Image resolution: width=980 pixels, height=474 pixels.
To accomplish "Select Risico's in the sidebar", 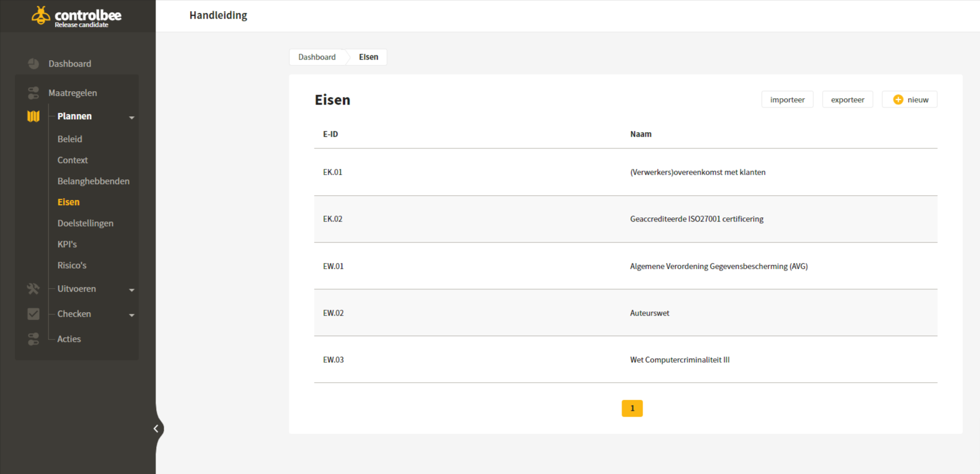I will tap(72, 265).
